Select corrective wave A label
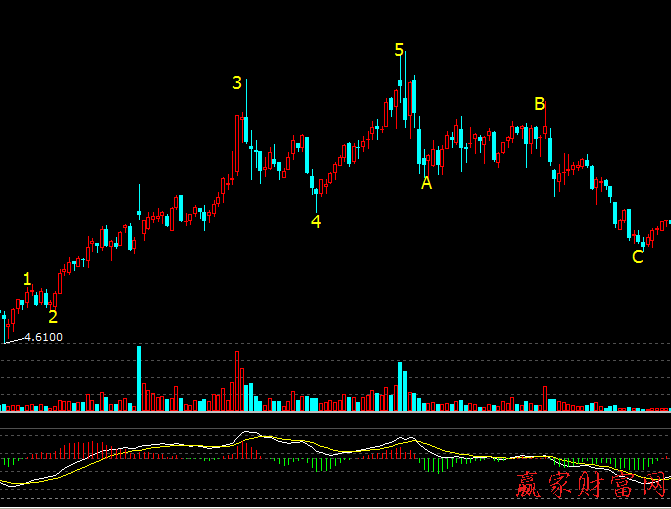 pyautogui.click(x=427, y=183)
